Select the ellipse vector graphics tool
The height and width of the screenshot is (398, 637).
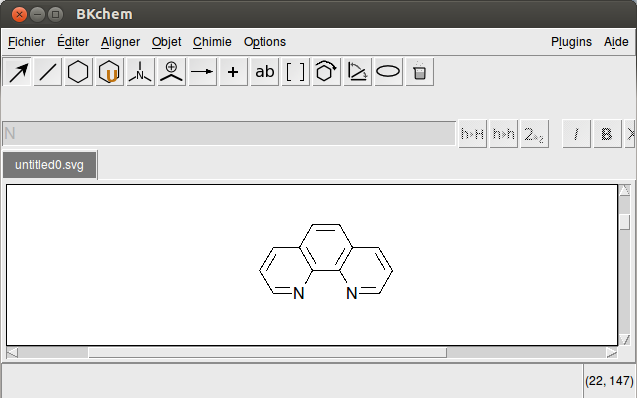(x=388, y=72)
